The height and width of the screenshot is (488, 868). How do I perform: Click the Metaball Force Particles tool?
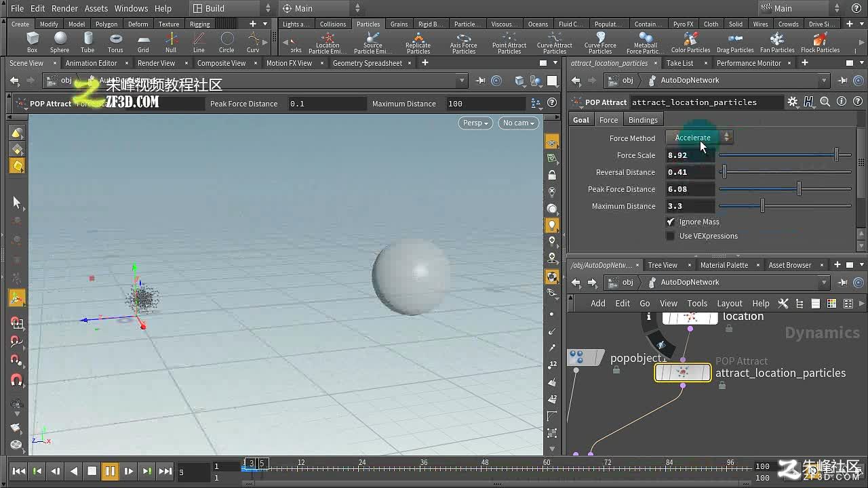[x=646, y=43]
